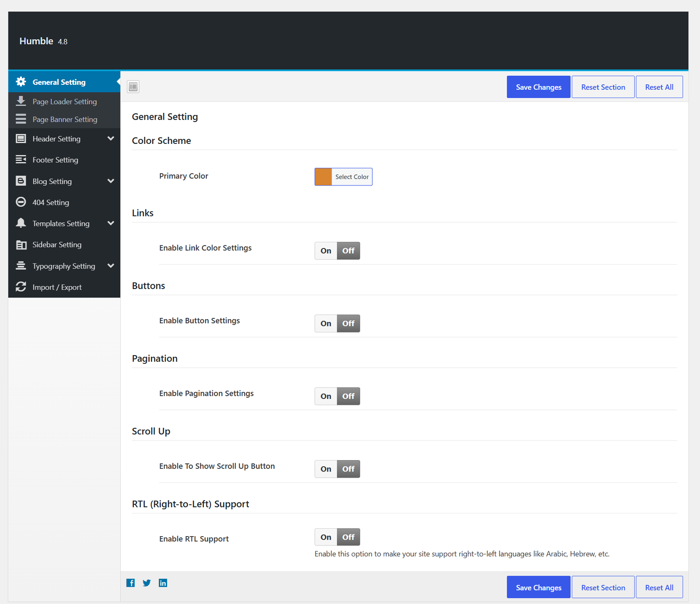Click bottom Reset Section button
Viewport: 700px width, 604px height.
[603, 587]
